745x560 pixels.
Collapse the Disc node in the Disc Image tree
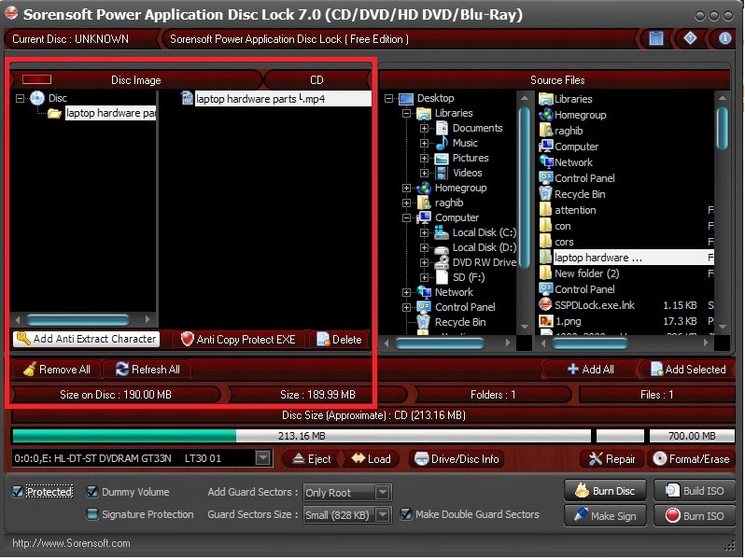[20, 98]
